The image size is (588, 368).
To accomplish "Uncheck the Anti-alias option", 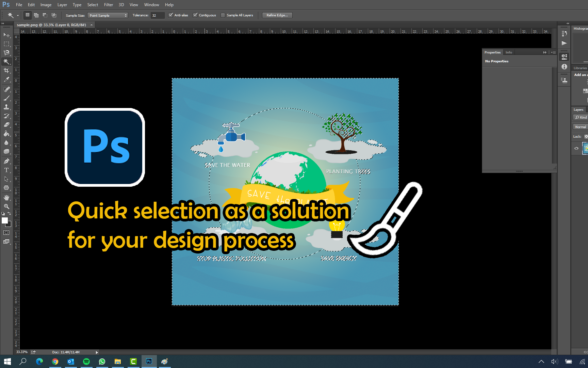I will pos(171,15).
